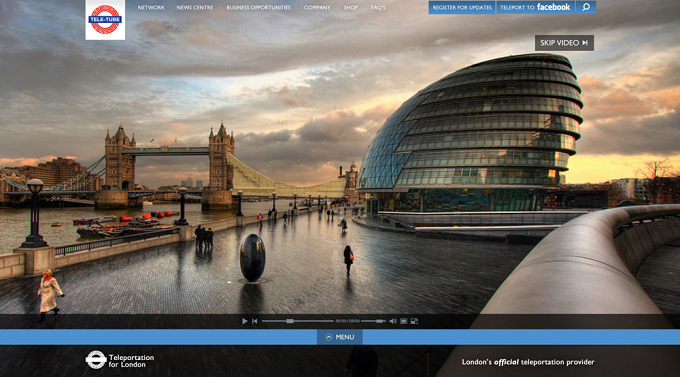680x377 pixels.
Task: Open the Company menu item
Action: [x=317, y=7]
